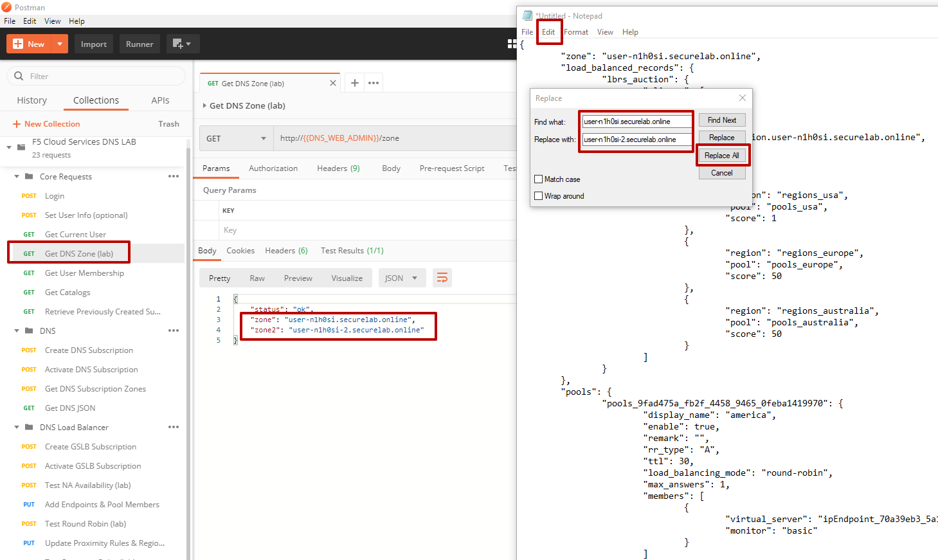Screen dimensions: 938x560
Task: Click the orange New button in Postman
Action: pyautogui.click(x=29, y=44)
